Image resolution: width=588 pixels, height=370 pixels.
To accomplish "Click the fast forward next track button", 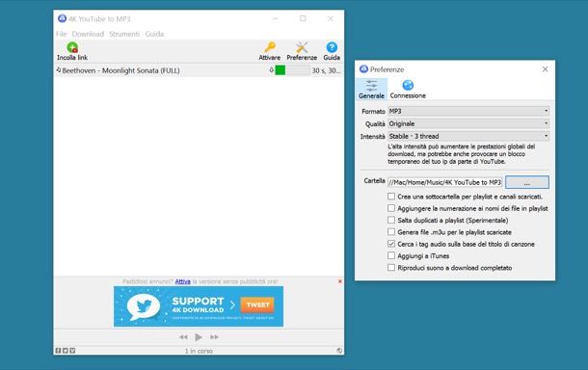I will [214, 337].
